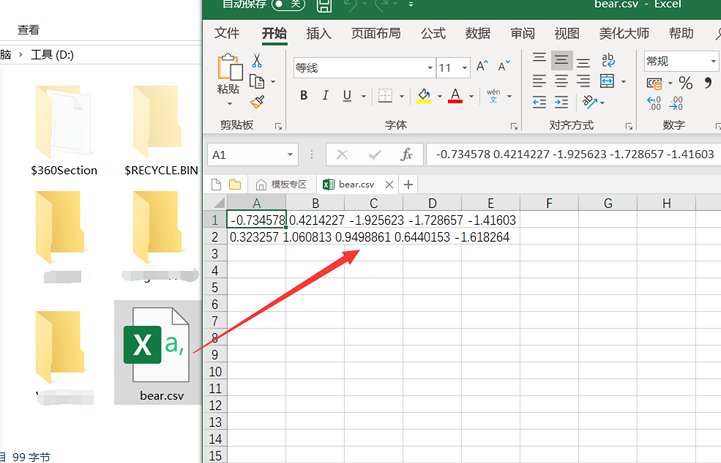Open the 模板专区 tab
Image resolution: width=721 pixels, height=463 pixels.
281,184
